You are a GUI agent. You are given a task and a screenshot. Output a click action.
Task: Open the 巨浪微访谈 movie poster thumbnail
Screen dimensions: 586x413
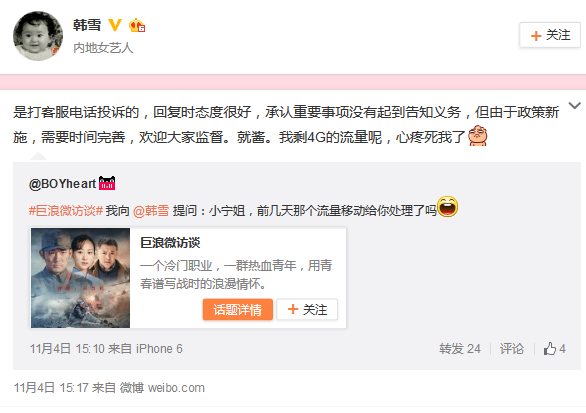tap(80, 278)
